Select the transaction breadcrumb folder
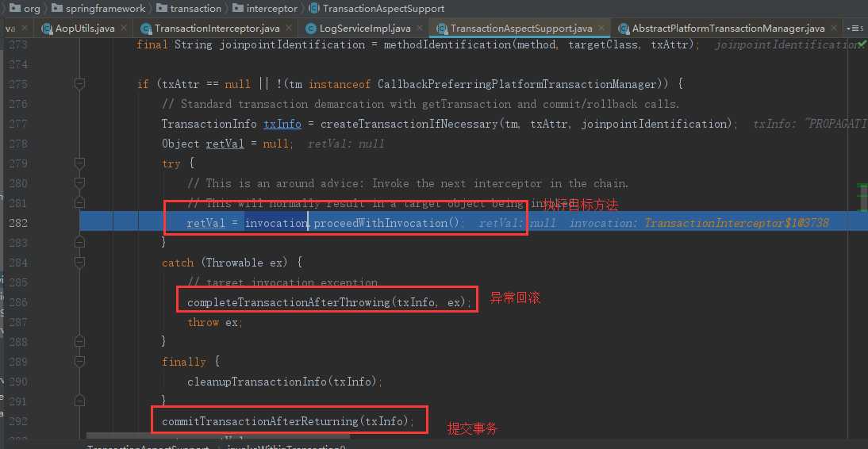Image resolution: width=868 pixels, height=449 pixels. click(190, 8)
